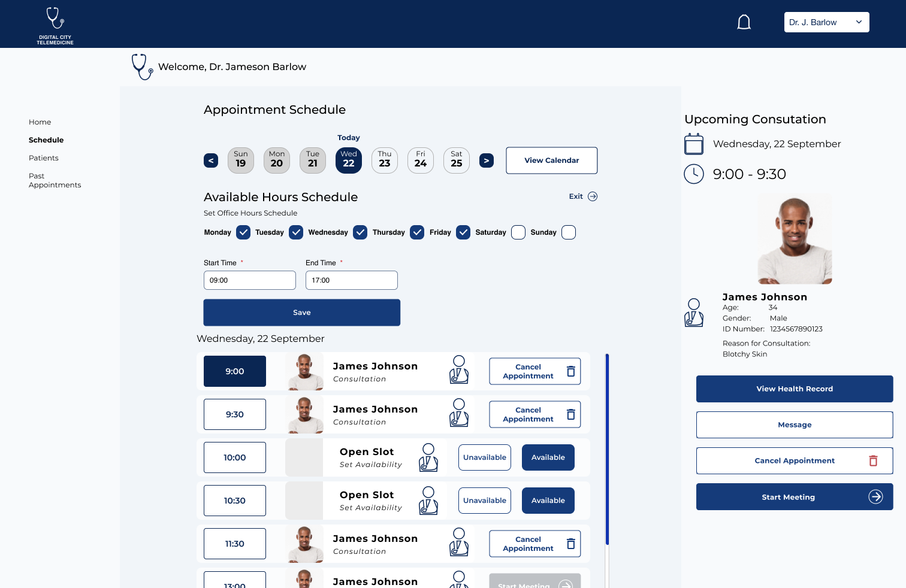Click the Exit arrow icon

pyautogui.click(x=593, y=196)
